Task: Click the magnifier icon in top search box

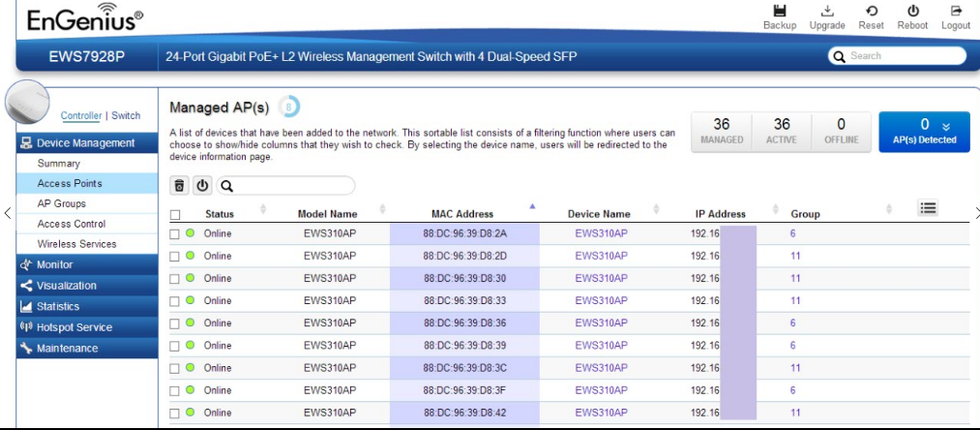Action: pos(840,56)
